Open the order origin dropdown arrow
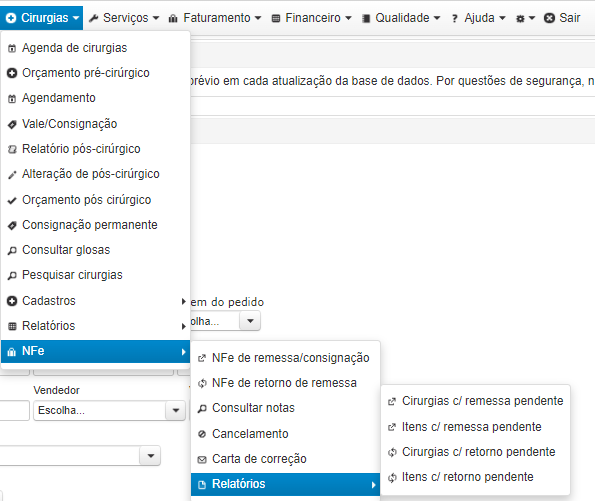The height and width of the screenshot is (501, 595). (250, 321)
